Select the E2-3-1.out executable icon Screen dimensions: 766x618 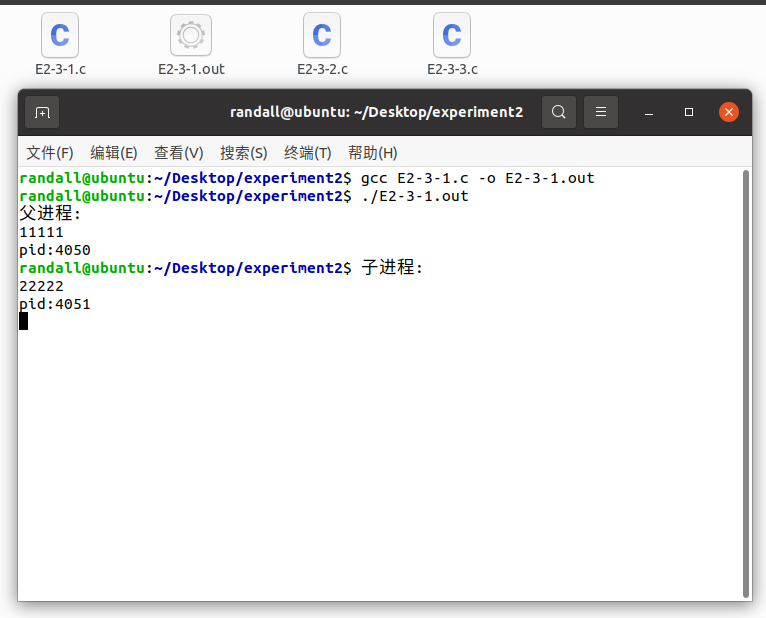tap(191, 36)
